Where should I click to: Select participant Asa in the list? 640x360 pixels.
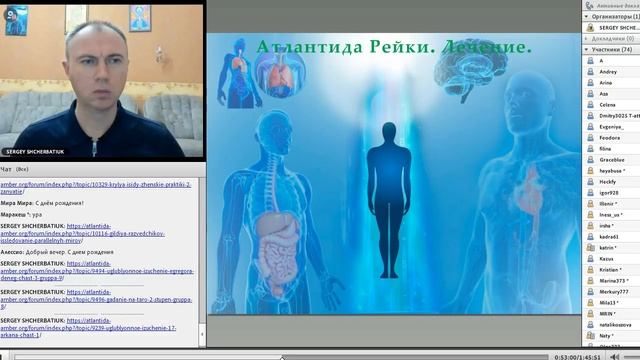point(611,94)
